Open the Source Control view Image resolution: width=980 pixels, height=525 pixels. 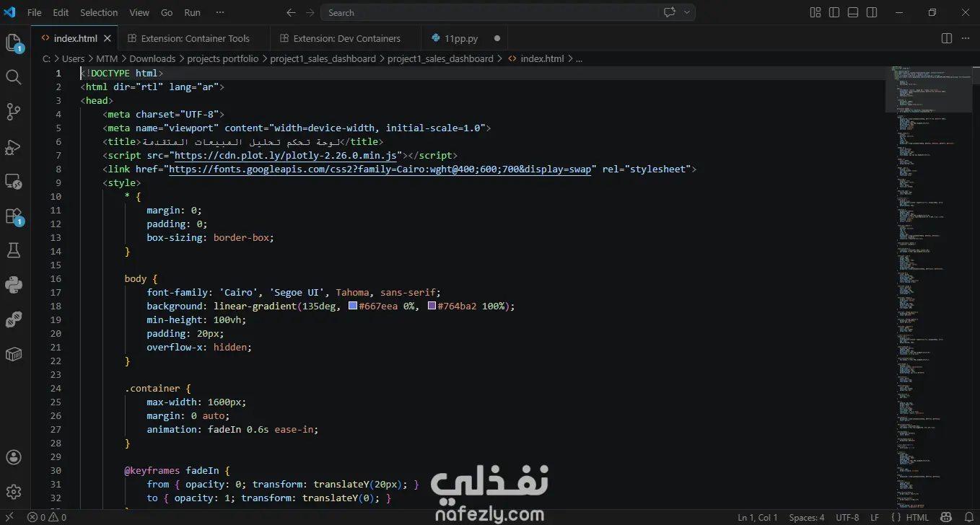coord(14,112)
